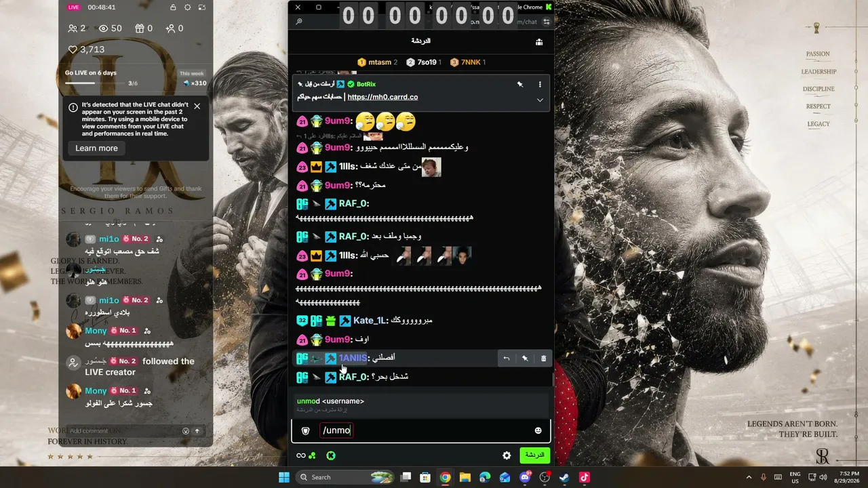The width and height of the screenshot is (868, 488).
Task: Open the pinned message three-dot menu
Action: 540,85
